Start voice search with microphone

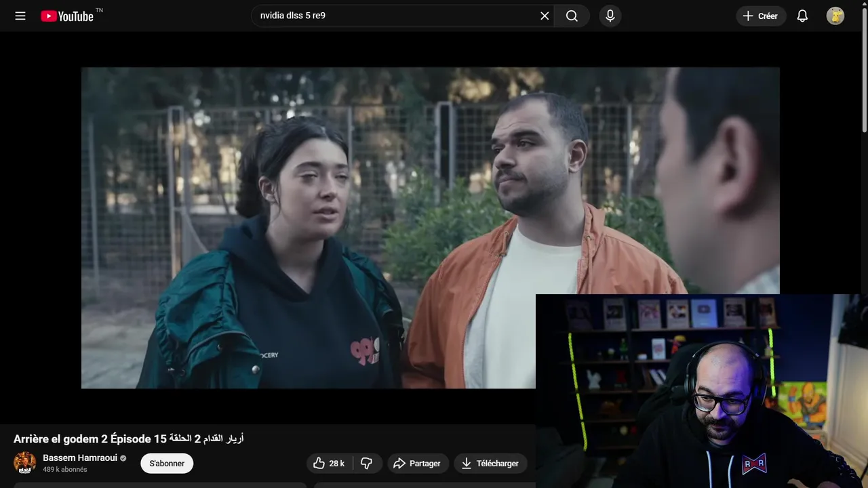pyautogui.click(x=610, y=16)
